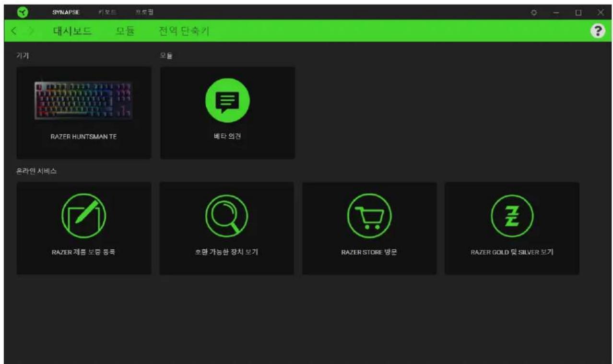The image size is (613, 364).
Task: Click the warranty registration pencil icon
Action: tap(83, 216)
